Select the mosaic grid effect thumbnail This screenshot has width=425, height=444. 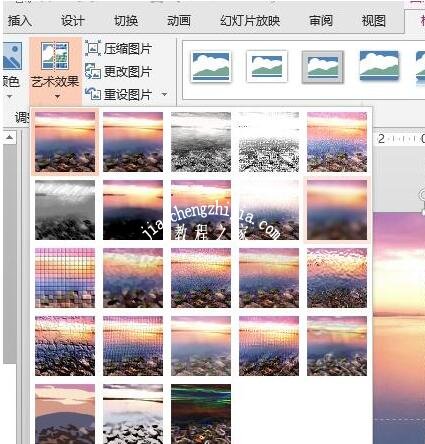pyautogui.click(x=65, y=278)
